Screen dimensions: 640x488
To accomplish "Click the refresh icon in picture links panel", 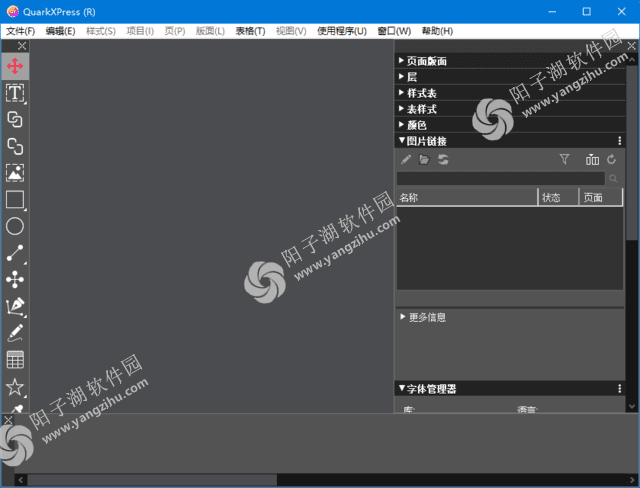I will (x=611, y=159).
